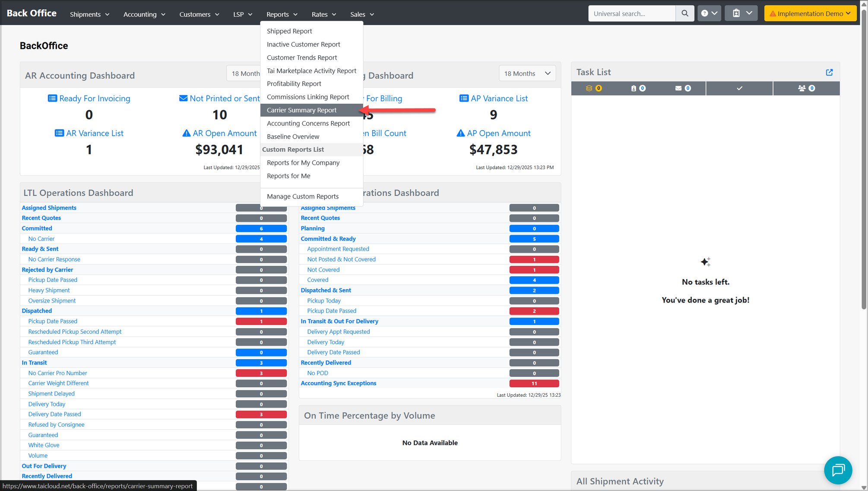Expand the AP dashboard 18 Months dropdown

pyautogui.click(x=527, y=73)
